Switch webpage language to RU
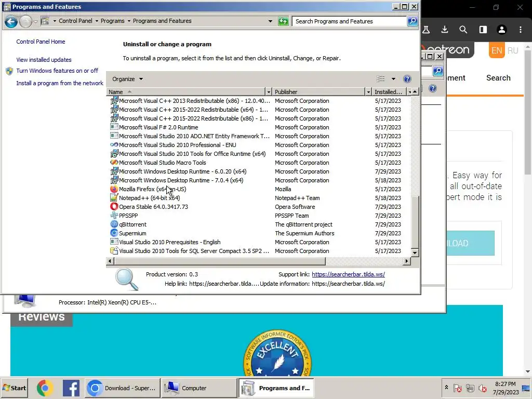 513,50
